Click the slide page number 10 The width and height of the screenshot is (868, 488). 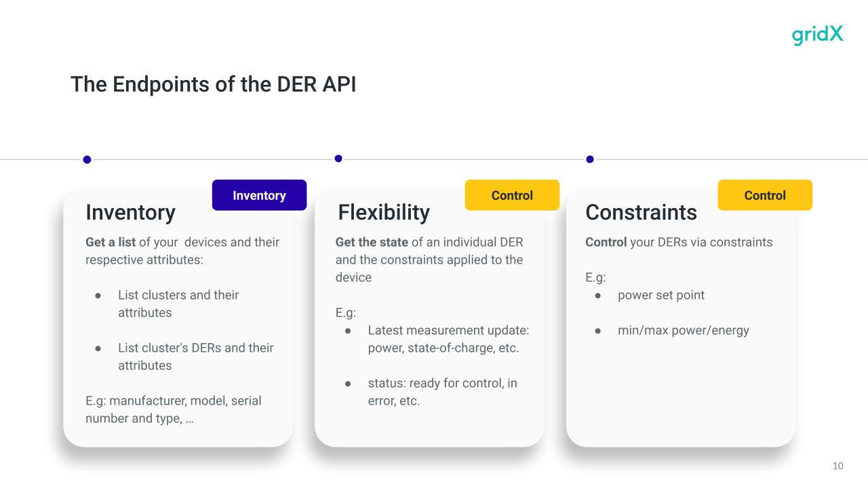(838, 466)
